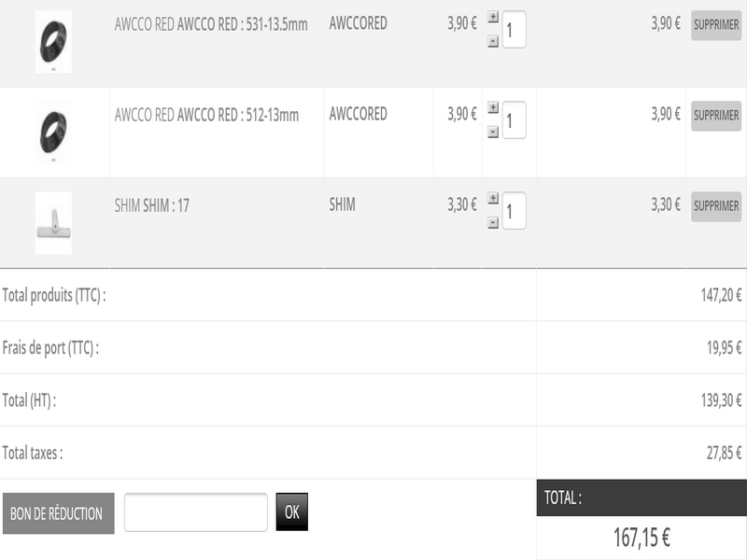747x560 pixels.
Task: Click quantity field of AWCCO RED 531-13.5mm
Action: coord(514,30)
